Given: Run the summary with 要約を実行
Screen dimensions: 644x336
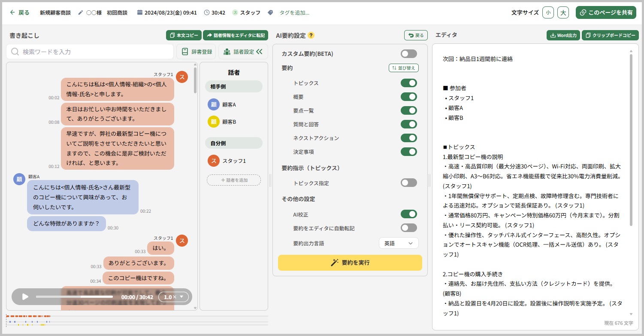Looking at the screenshot, I should (350, 263).
